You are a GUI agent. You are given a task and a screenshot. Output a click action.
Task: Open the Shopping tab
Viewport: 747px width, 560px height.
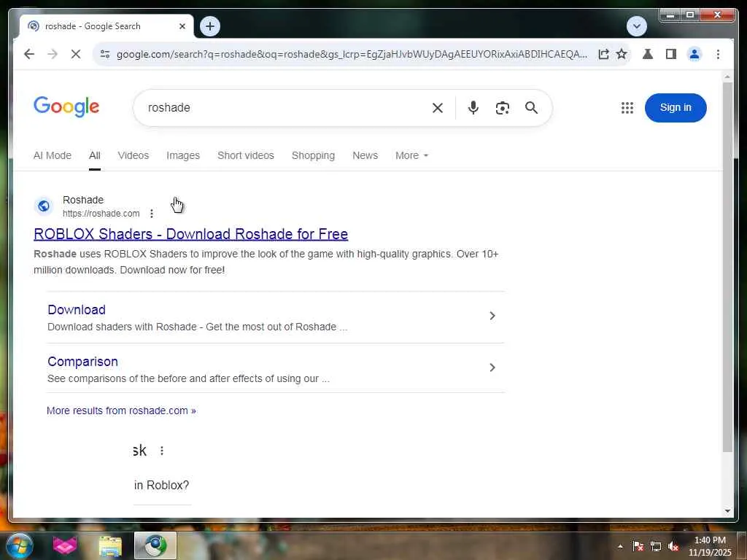(313, 155)
